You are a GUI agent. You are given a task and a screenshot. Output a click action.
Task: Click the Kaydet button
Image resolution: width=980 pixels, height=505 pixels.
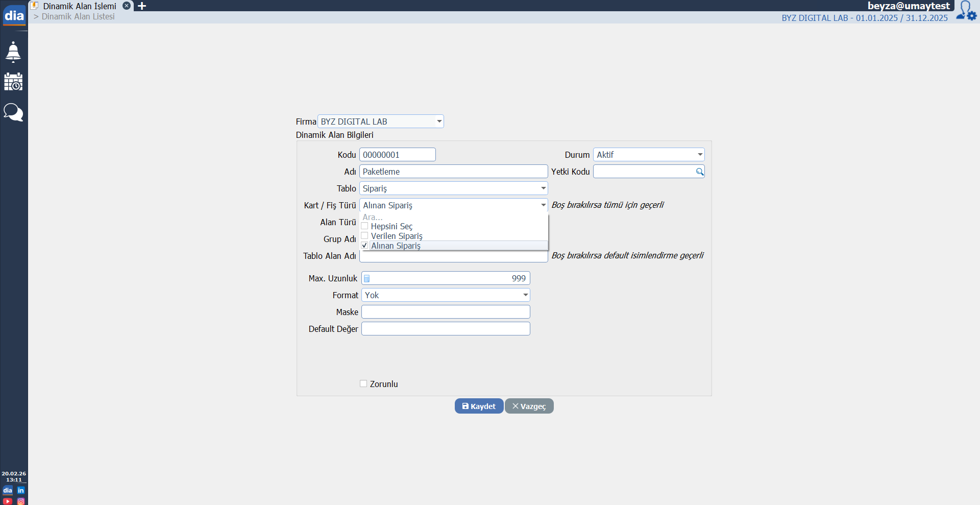[479, 406]
